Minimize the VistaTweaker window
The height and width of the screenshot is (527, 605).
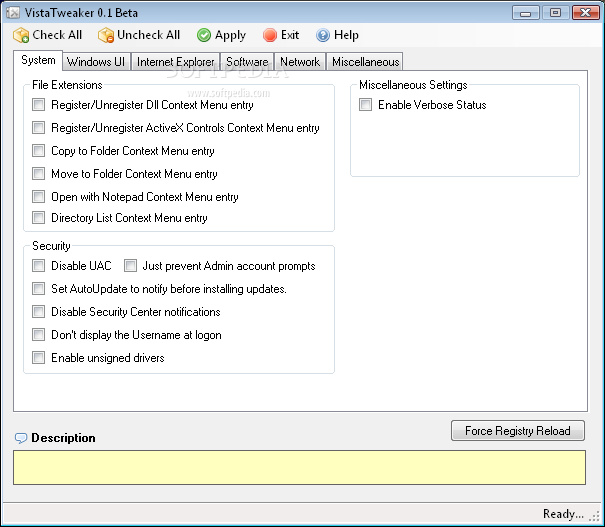click(x=526, y=13)
